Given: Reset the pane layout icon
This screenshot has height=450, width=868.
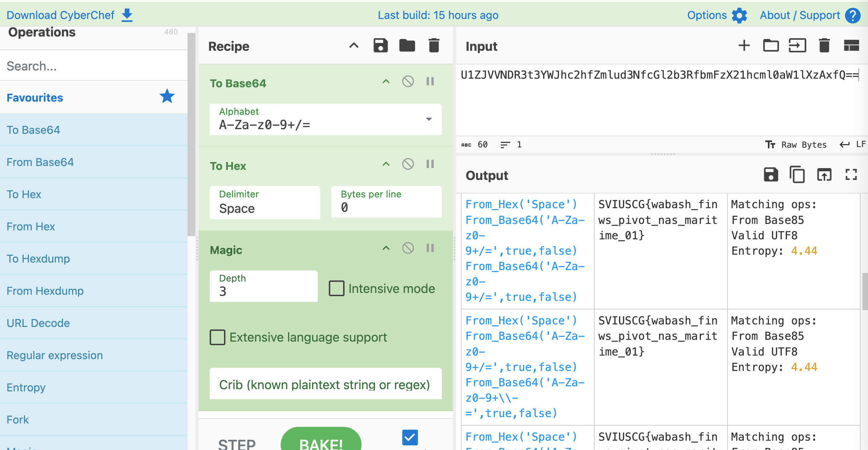Looking at the screenshot, I should click(852, 46).
